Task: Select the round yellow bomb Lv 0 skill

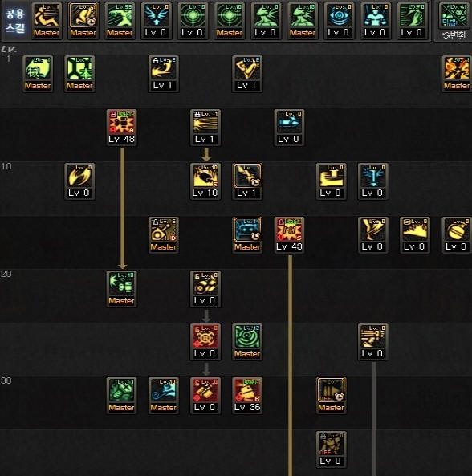Action: (x=457, y=235)
